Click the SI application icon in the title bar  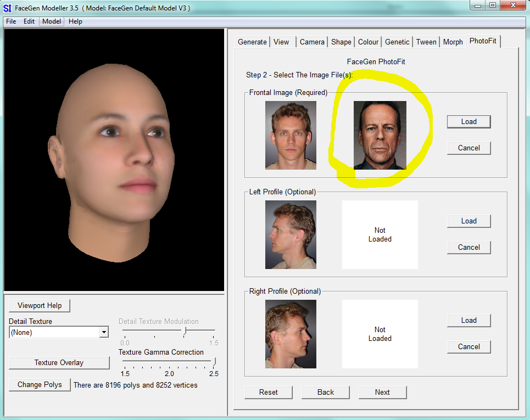click(7, 6)
